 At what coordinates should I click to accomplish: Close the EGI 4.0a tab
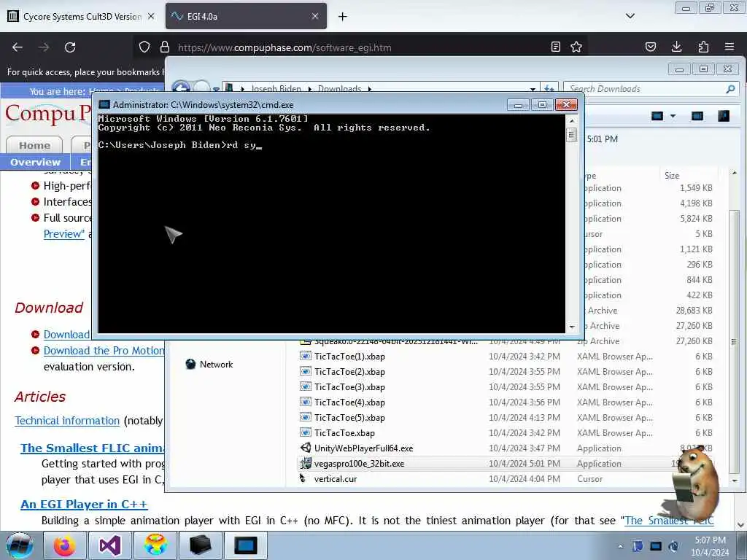tap(315, 16)
